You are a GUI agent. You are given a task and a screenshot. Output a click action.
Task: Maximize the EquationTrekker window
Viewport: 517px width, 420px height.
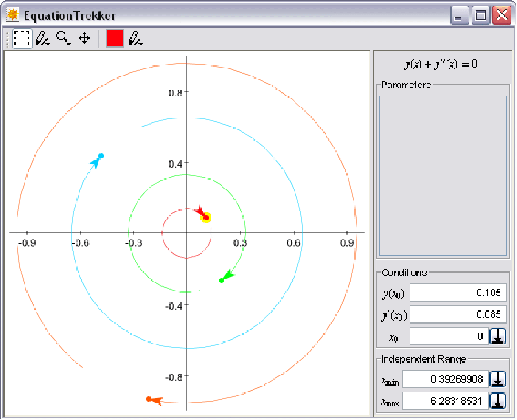tap(480, 15)
